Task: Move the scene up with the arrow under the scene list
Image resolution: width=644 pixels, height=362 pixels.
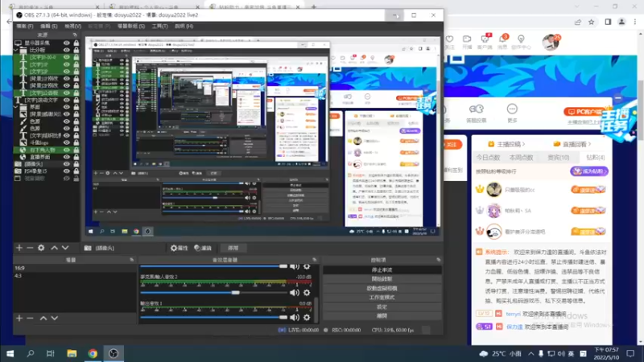Action: 43,318
